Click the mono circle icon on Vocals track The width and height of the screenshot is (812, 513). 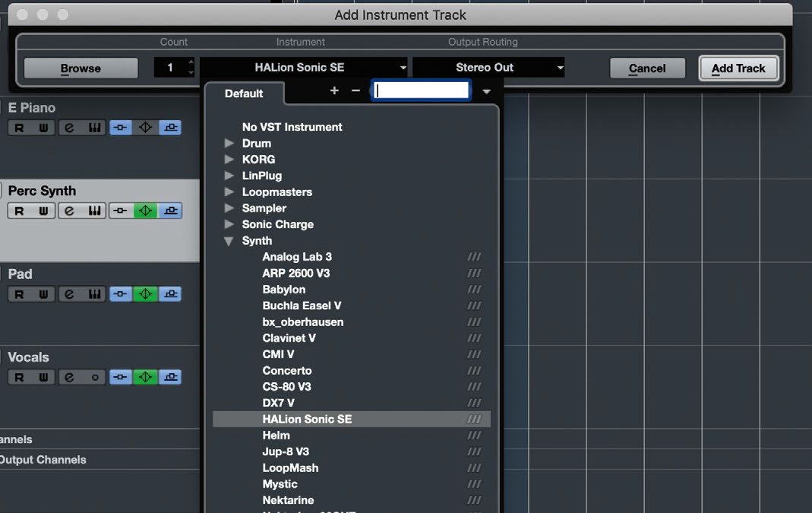point(94,377)
